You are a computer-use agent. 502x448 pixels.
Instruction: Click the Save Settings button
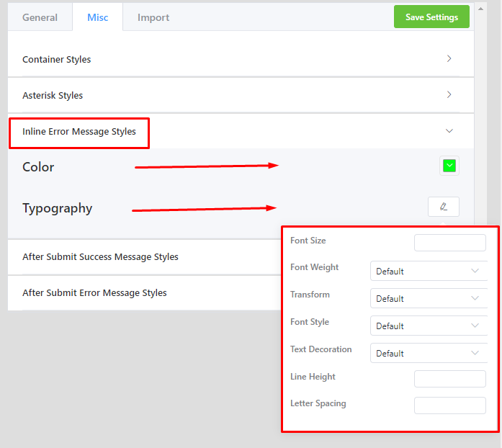[431, 17]
